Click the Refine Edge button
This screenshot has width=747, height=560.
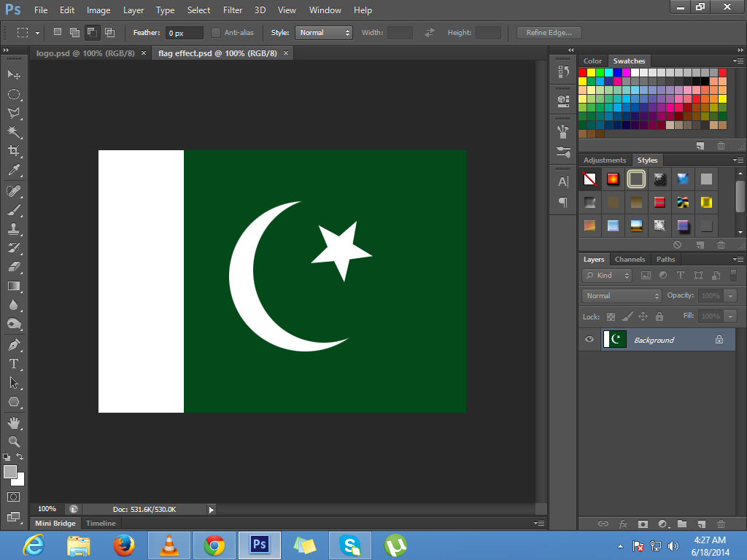coord(549,33)
